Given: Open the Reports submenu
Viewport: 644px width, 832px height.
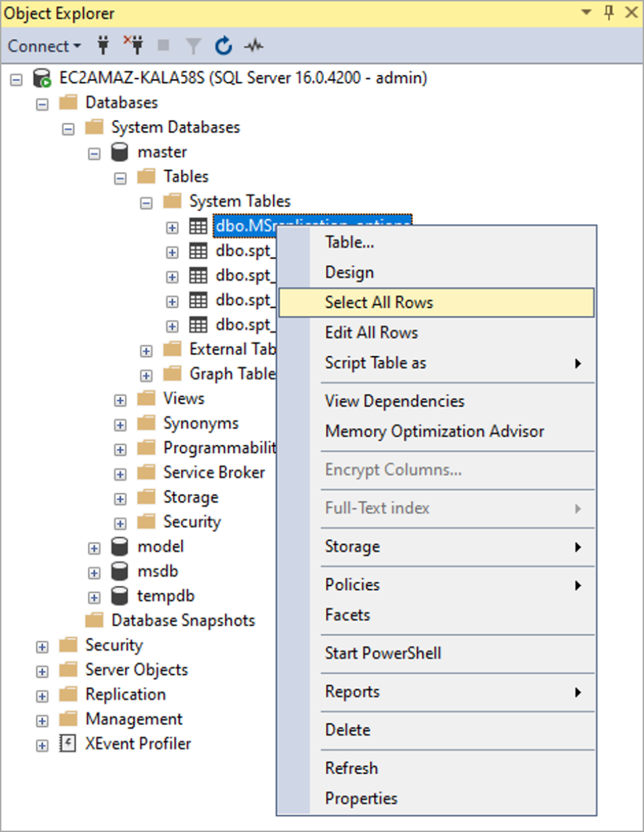Looking at the screenshot, I should (436, 692).
